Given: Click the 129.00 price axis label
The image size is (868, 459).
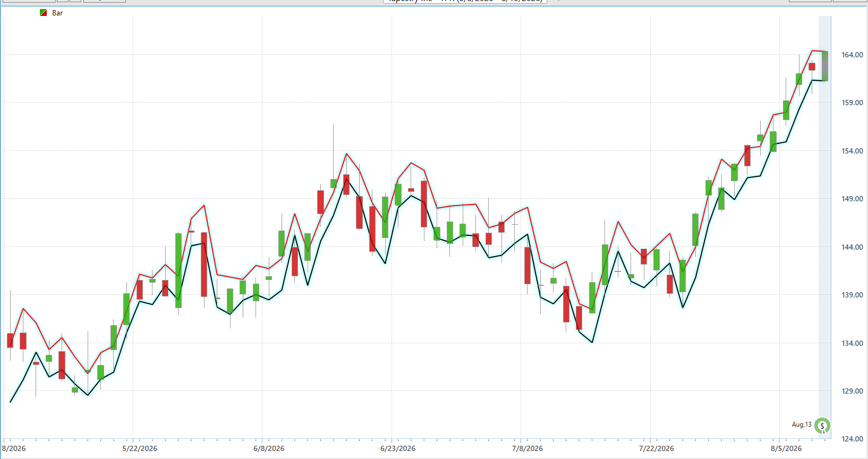Looking at the screenshot, I should [852, 391].
